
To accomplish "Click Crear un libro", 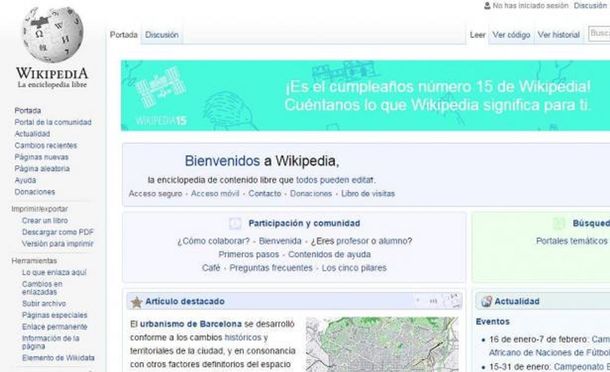I will (45, 220).
